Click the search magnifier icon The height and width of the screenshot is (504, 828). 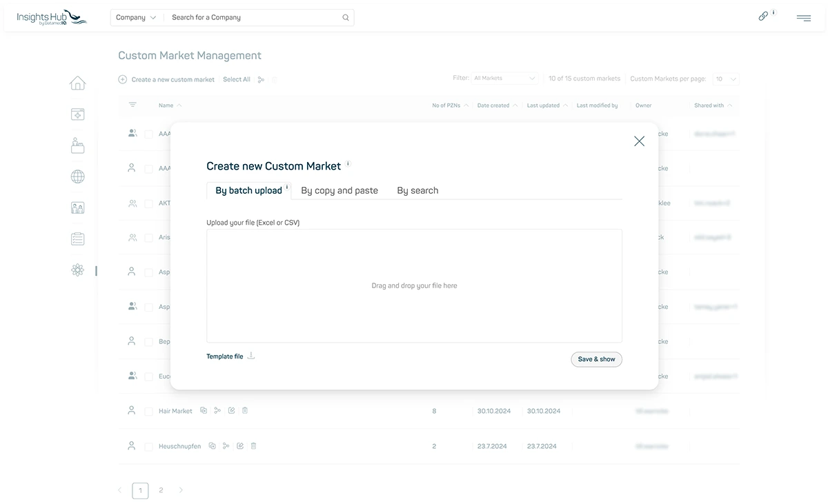pos(346,18)
